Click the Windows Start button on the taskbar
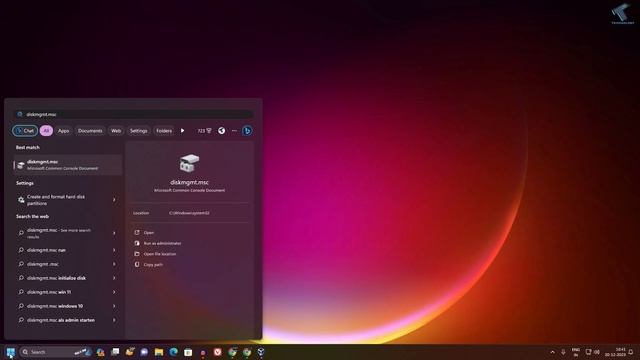The height and width of the screenshot is (360, 640). pyautogui.click(x=10, y=352)
